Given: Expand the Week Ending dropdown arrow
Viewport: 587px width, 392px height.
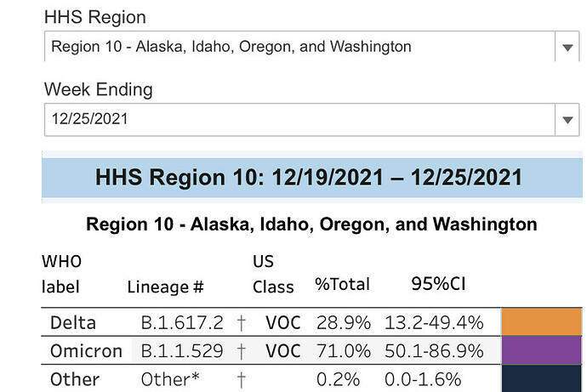Looking at the screenshot, I should pyautogui.click(x=567, y=120).
